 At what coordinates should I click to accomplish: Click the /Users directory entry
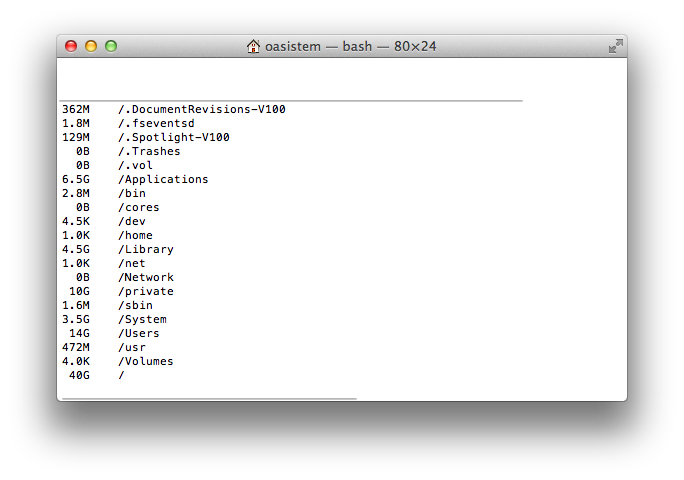point(138,333)
